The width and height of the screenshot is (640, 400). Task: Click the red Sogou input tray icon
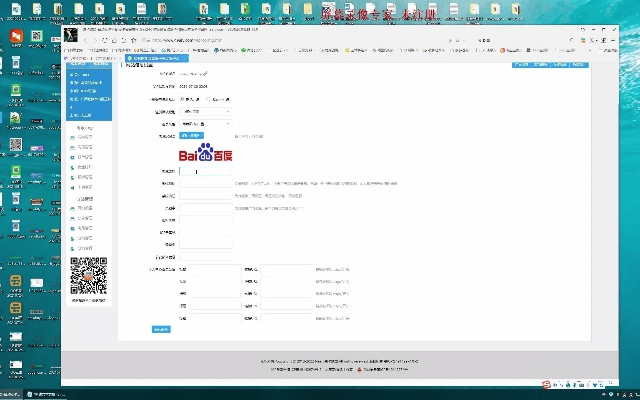(546, 384)
